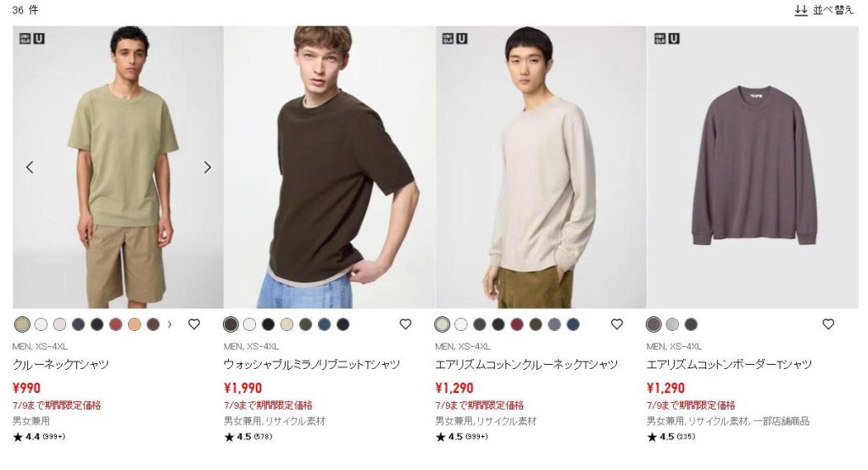868x470 pixels.
Task: Show next image of green crew neck tee
Action: 208,167
